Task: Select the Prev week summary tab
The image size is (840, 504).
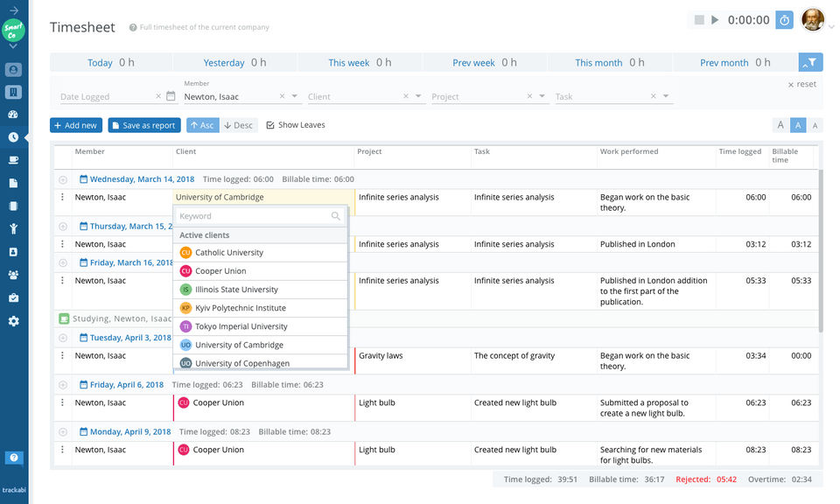Action: click(484, 63)
